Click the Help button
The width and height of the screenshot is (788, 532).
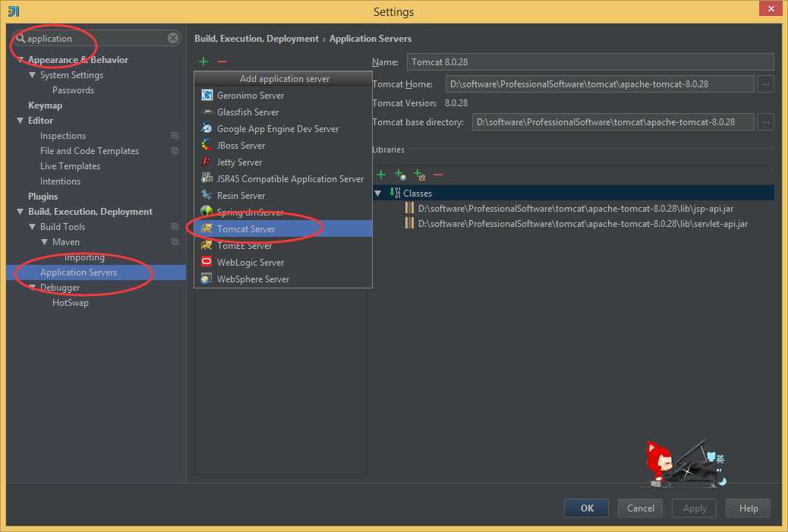click(749, 508)
